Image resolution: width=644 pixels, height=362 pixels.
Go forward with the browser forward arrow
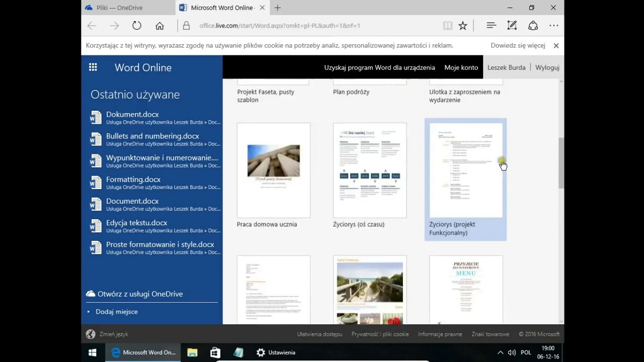tap(114, 26)
